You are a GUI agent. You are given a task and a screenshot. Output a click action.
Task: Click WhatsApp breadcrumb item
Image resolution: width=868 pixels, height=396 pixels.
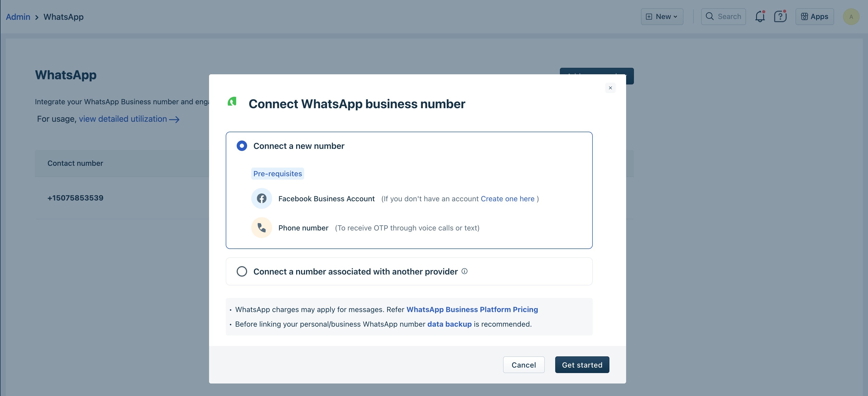[63, 17]
